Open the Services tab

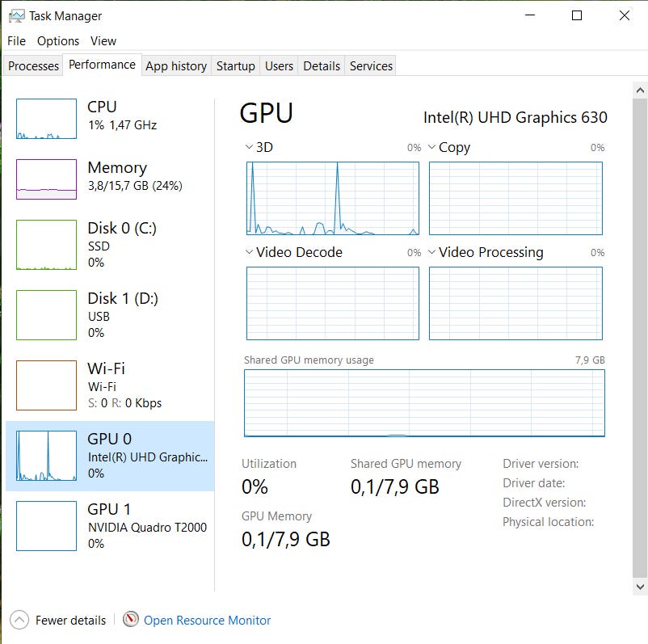click(x=371, y=66)
